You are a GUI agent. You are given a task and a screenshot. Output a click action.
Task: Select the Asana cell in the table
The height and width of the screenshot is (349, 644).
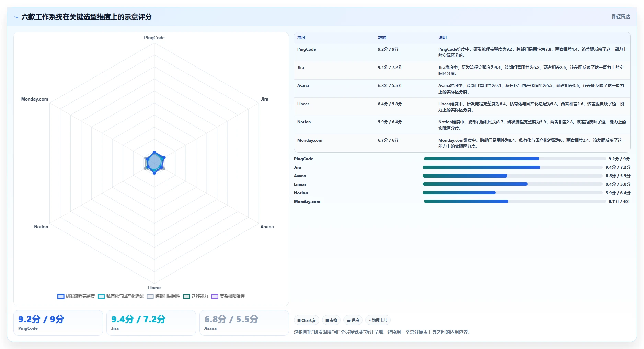click(303, 86)
